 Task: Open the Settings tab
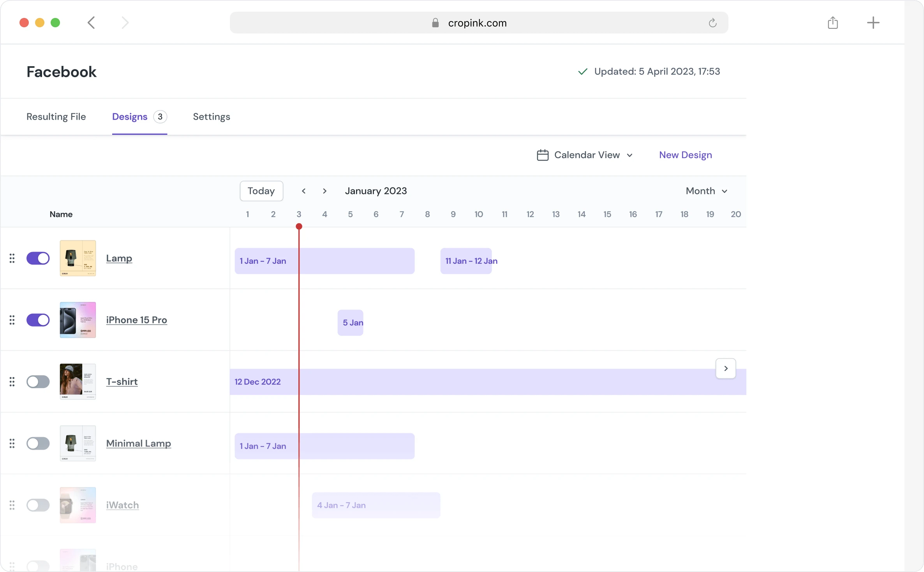click(x=212, y=117)
